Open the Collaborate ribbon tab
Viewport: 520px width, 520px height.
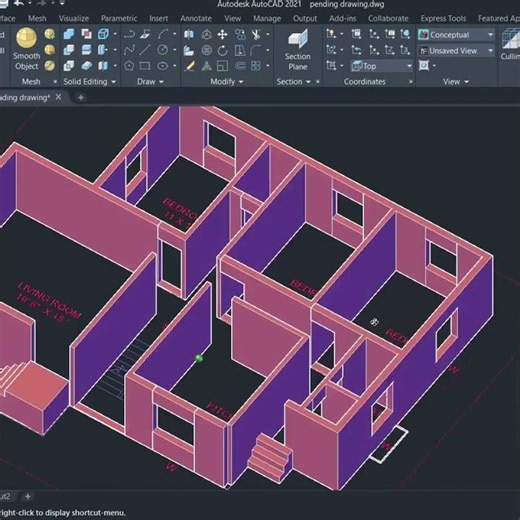[x=388, y=18]
